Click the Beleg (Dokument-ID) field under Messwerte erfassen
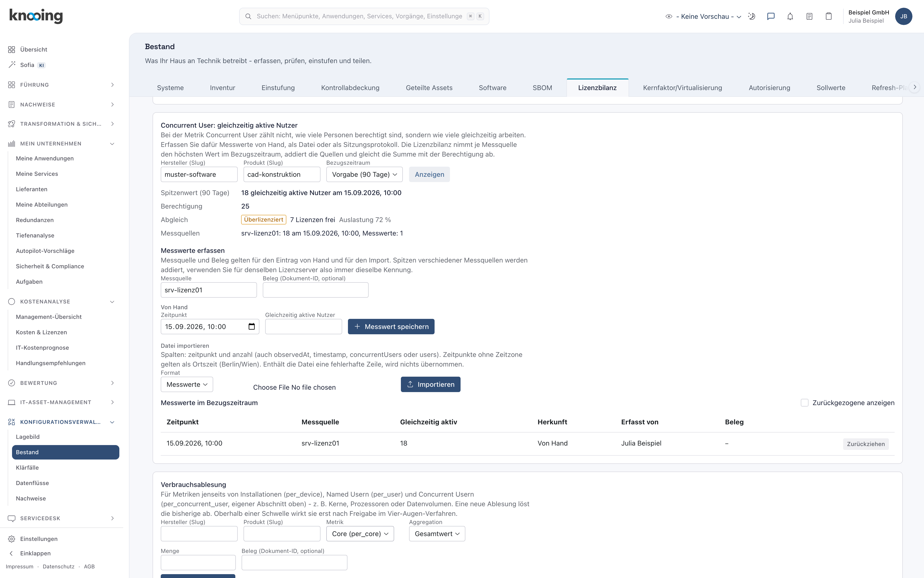 point(315,290)
